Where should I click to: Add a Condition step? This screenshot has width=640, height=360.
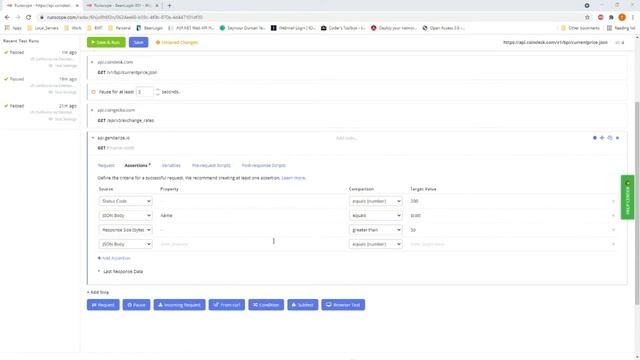coord(266,305)
